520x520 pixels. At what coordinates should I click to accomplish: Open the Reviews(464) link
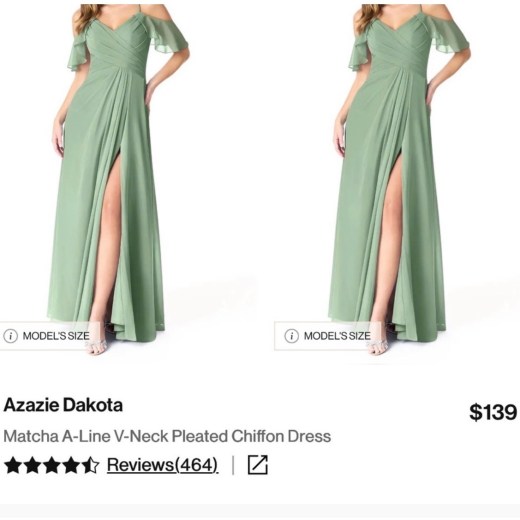162,465
